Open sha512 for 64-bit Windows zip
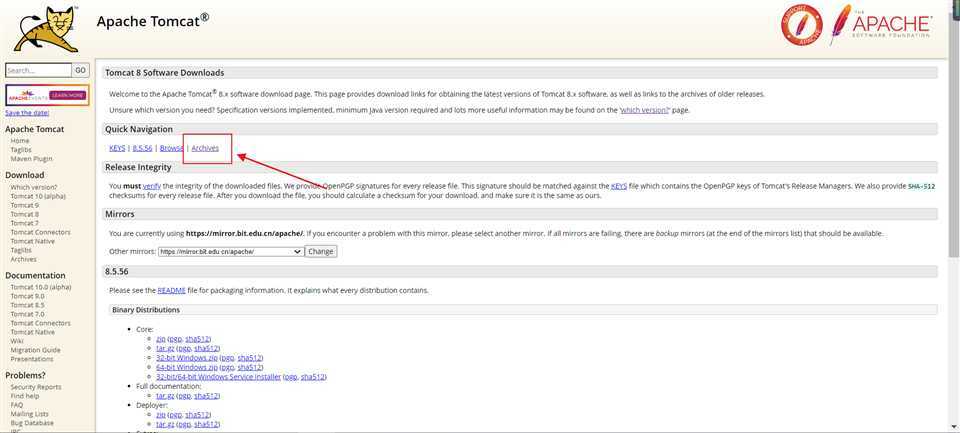This screenshot has width=960, height=433. click(x=250, y=367)
